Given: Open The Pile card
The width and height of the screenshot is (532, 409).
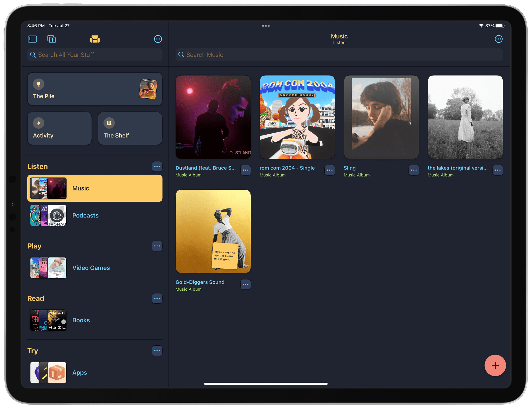Looking at the screenshot, I should pyautogui.click(x=95, y=89).
